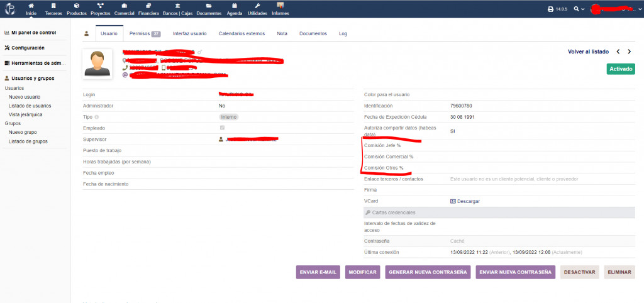Switch to the Log tab
The height and width of the screenshot is (303, 644).
click(x=343, y=34)
